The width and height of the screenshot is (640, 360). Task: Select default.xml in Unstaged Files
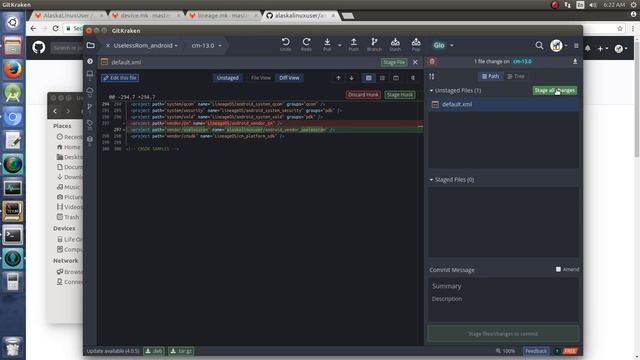pyautogui.click(x=503, y=104)
